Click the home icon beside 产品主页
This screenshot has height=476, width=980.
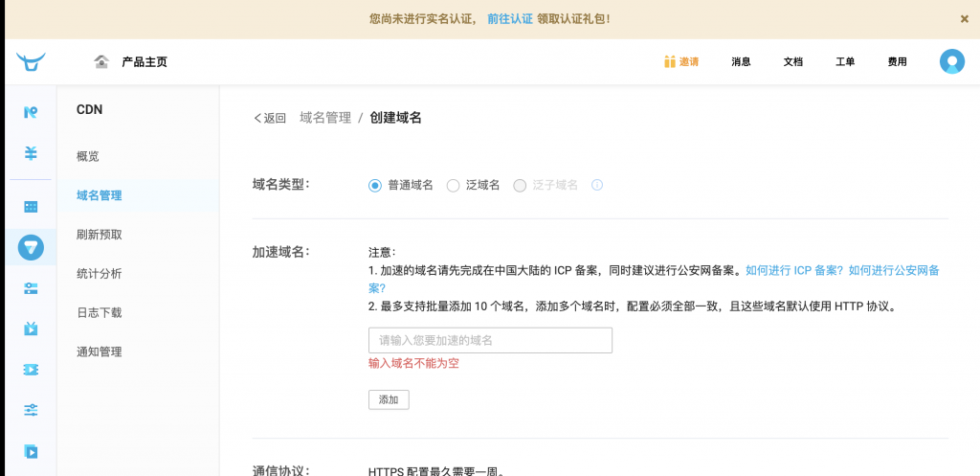[x=101, y=62]
